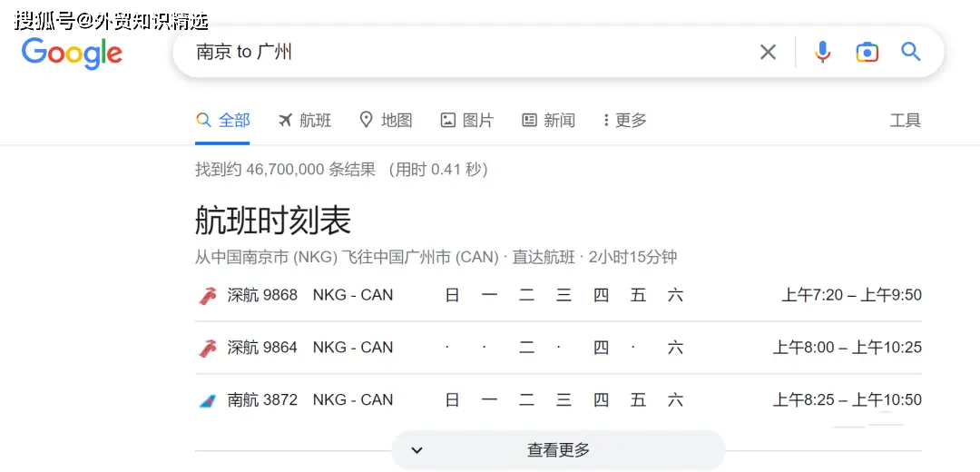The height and width of the screenshot is (472, 980).
Task: Click 六 in the 深航 9864 row
Action: (675, 348)
